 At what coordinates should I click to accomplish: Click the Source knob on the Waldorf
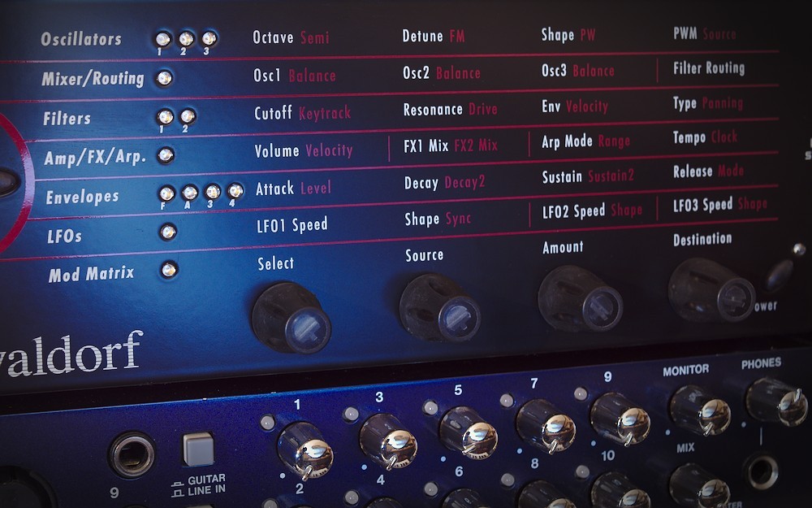pyautogui.click(x=439, y=308)
